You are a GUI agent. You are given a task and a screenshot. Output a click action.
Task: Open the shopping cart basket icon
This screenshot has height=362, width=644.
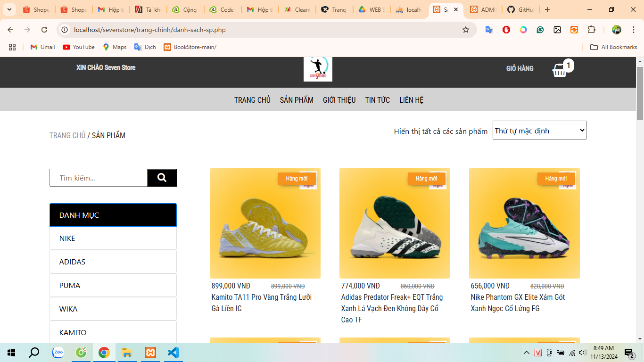(x=560, y=70)
